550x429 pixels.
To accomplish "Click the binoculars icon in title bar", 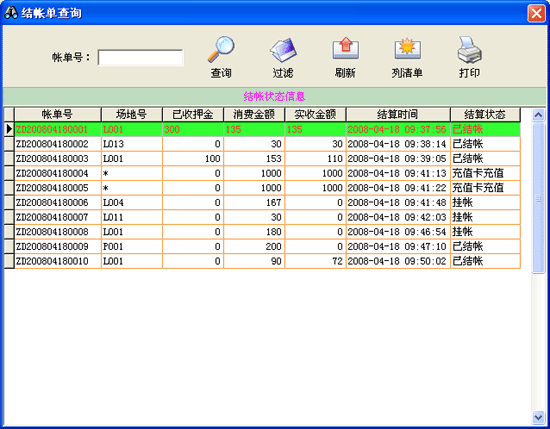I will 11,13.
